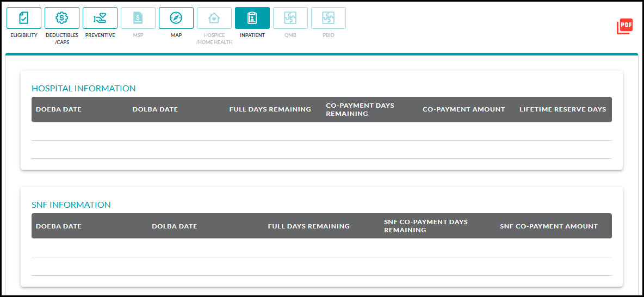Screen dimensions: 644x297
Task: Click the active Inpatient clipboard icon
Action: tap(252, 18)
